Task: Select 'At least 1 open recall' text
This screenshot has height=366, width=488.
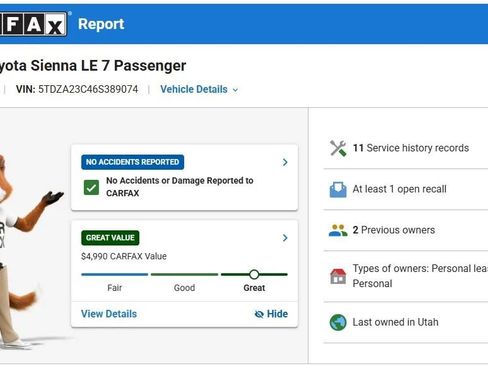Action: click(x=399, y=189)
